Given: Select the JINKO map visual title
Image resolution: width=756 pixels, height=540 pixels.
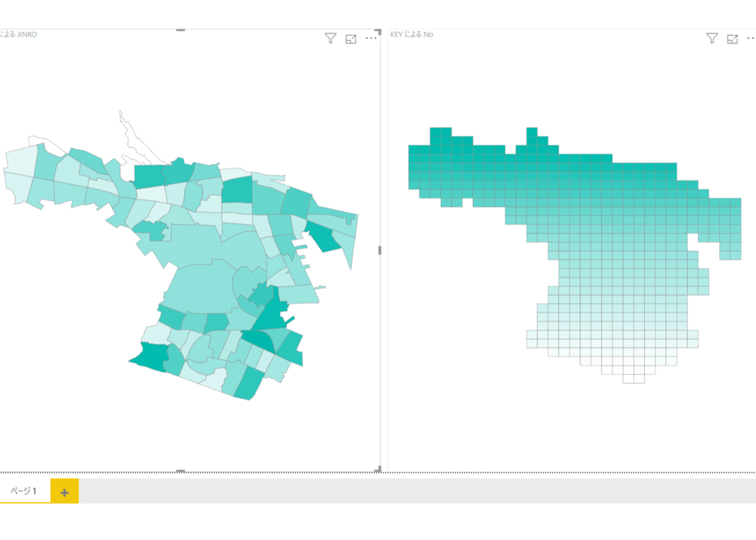Looking at the screenshot, I should pos(18,34).
